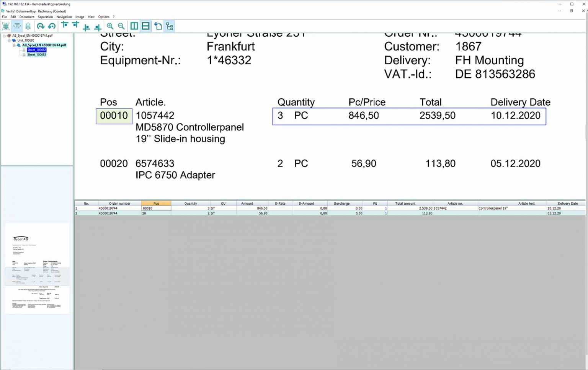Enable vertical split view layout
The width and height of the screenshot is (588, 370).
[x=134, y=26]
